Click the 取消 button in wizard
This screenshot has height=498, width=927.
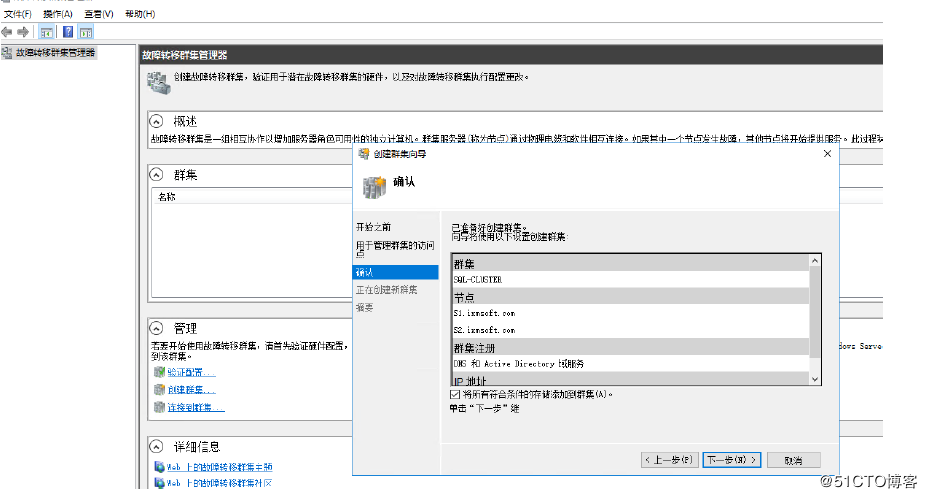tap(793, 460)
